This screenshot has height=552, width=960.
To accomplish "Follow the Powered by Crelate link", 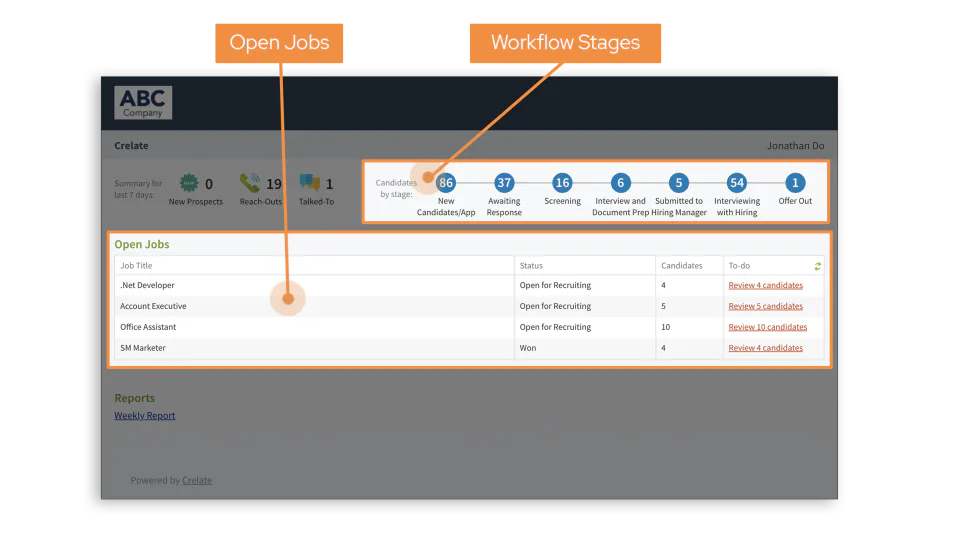I will tap(197, 480).
